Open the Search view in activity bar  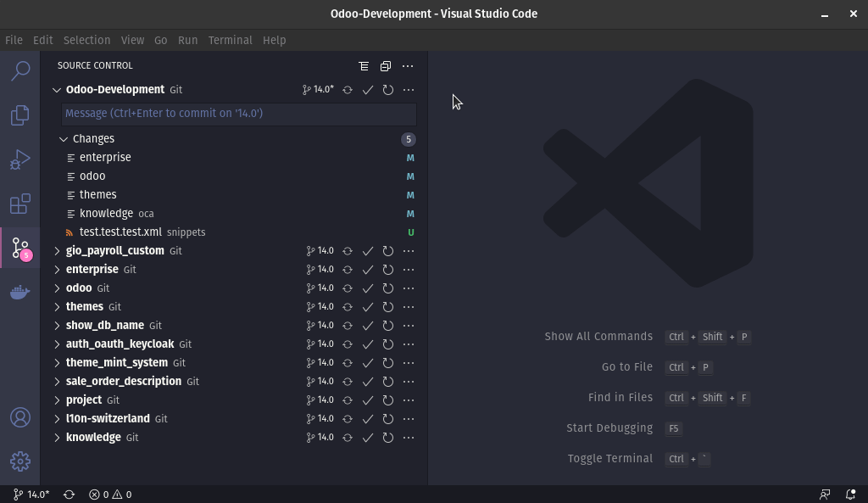(20, 70)
